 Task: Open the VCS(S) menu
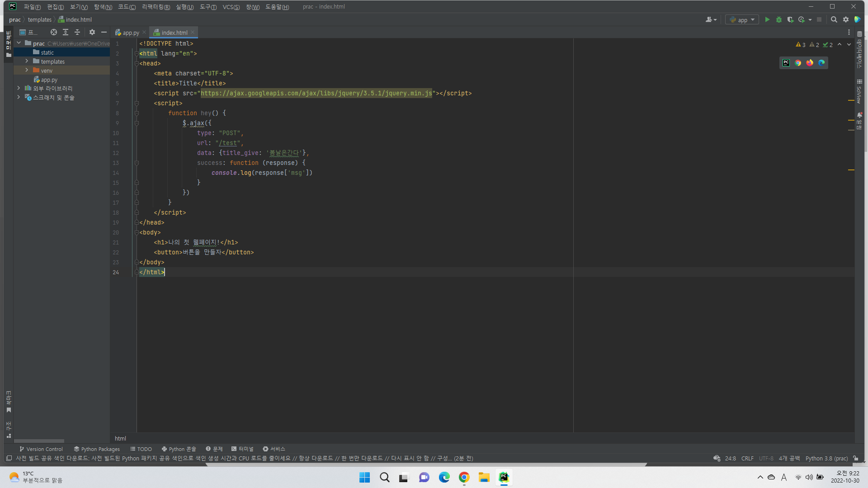pyautogui.click(x=231, y=7)
